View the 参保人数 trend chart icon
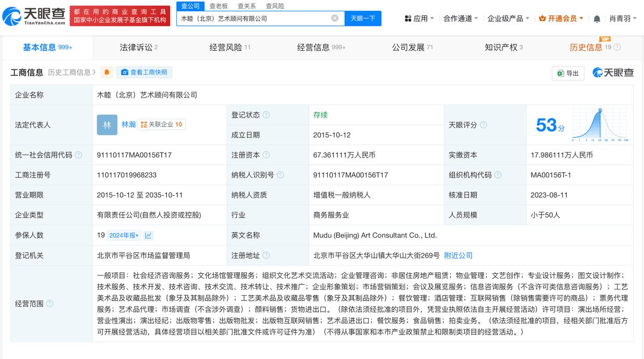 coord(148,235)
